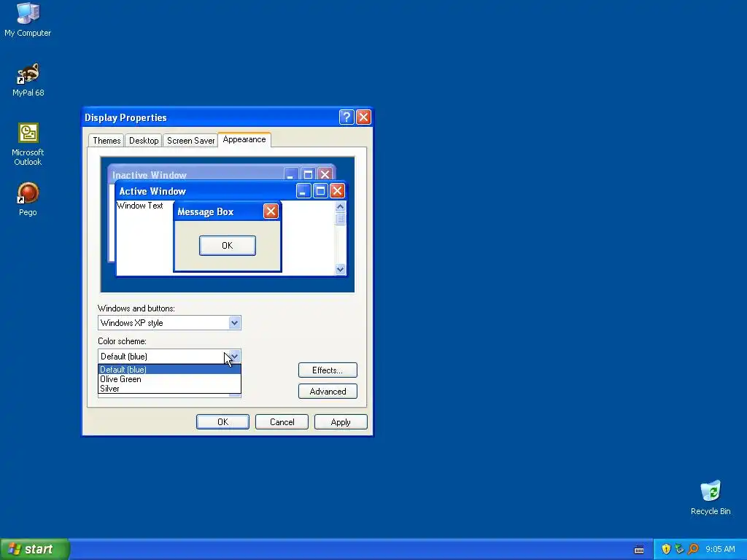Select the Appearance tab
This screenshot has height=560, width=747.
244,139
